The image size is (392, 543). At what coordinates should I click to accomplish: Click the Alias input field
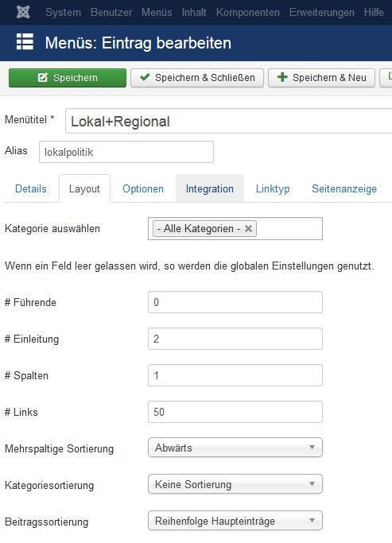126,152
